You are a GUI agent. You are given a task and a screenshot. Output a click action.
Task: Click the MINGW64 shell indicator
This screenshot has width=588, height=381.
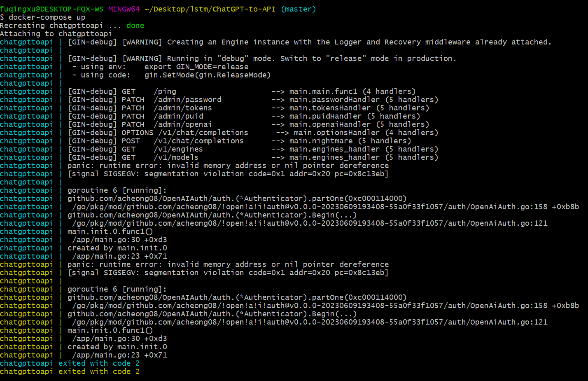tap(124, 9)
